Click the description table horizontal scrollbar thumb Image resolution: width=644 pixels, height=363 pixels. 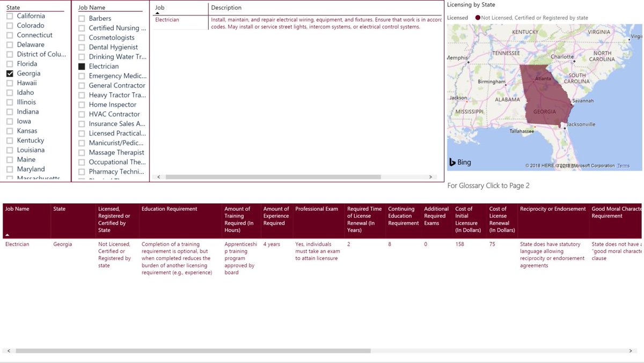pos(273,176)
